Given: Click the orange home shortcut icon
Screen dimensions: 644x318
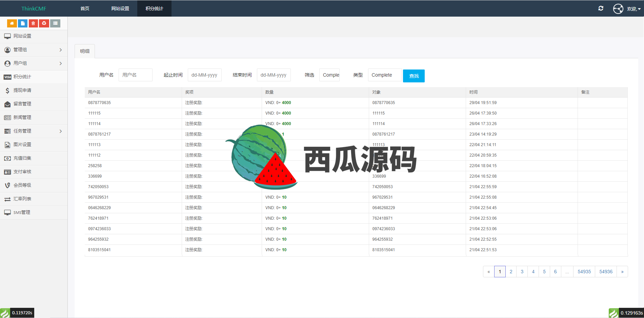Looking at the screenshot, I should (x=12, y=23).
